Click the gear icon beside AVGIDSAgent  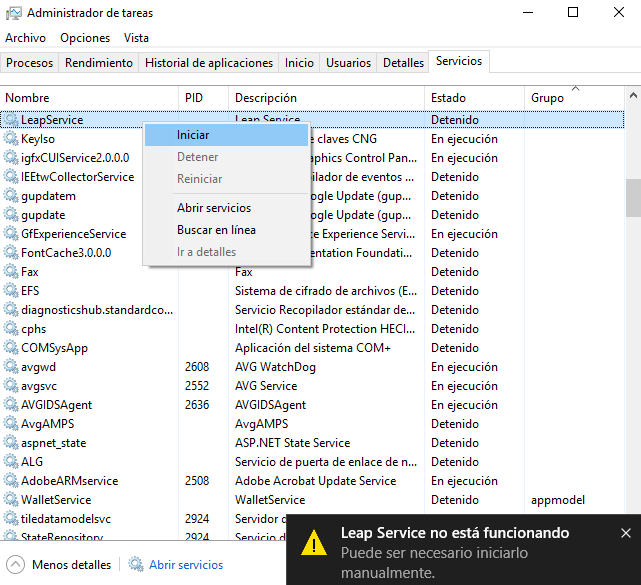tap(11, 405)
